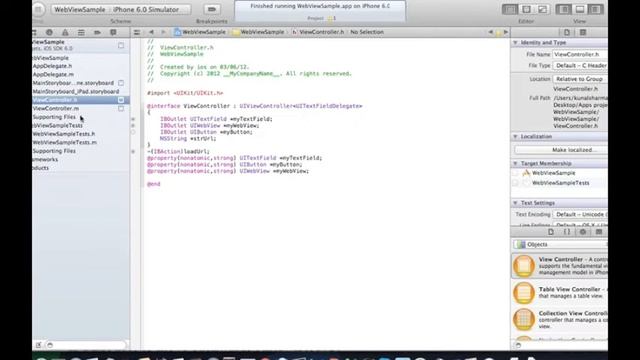Click the @end line in editor

pyautogui.click(x=153, y=184)
